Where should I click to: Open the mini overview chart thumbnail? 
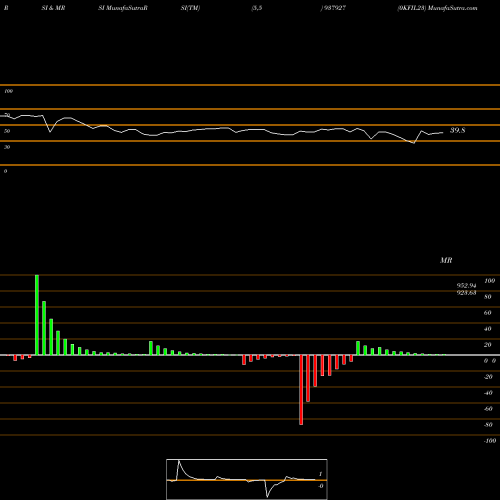(247, 479)
